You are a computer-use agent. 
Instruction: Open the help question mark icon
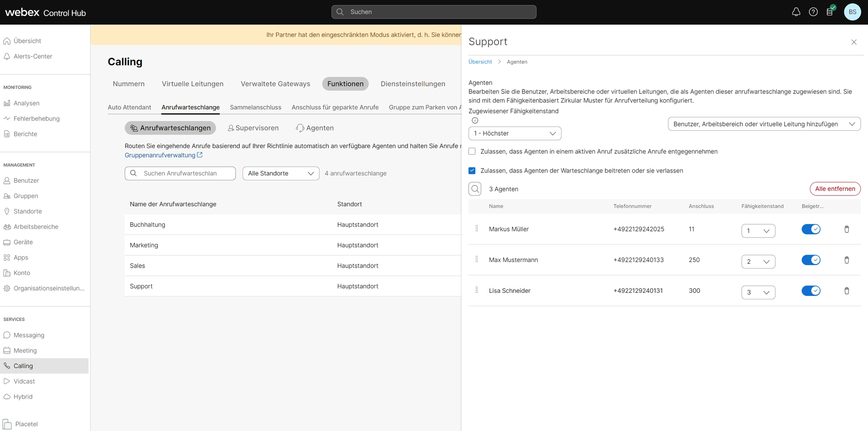click(813, 12)
